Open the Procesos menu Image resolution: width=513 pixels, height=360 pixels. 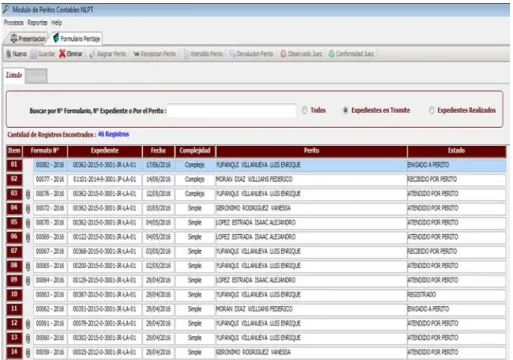[x=14, y=23]
